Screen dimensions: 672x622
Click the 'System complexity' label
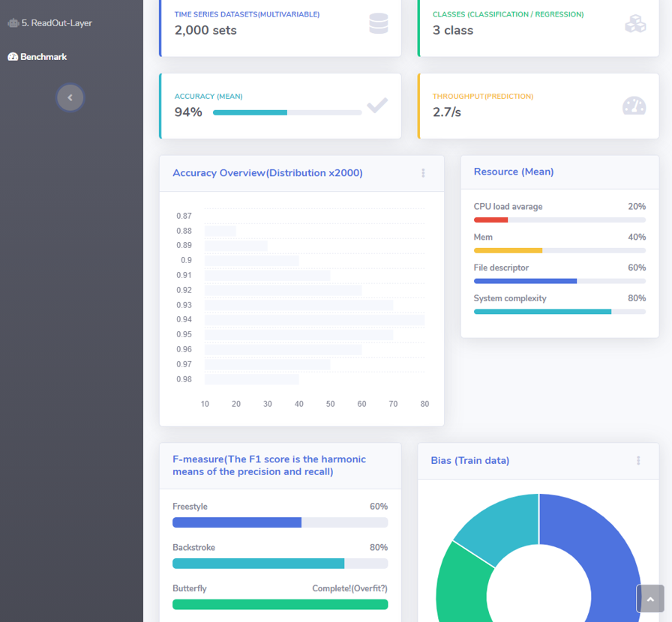(510, 298)
